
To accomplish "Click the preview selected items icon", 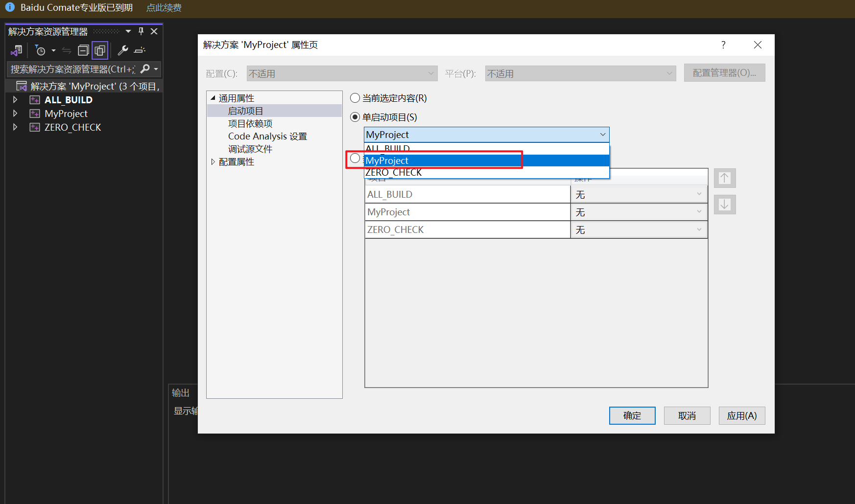I will [x=140, y=50].
